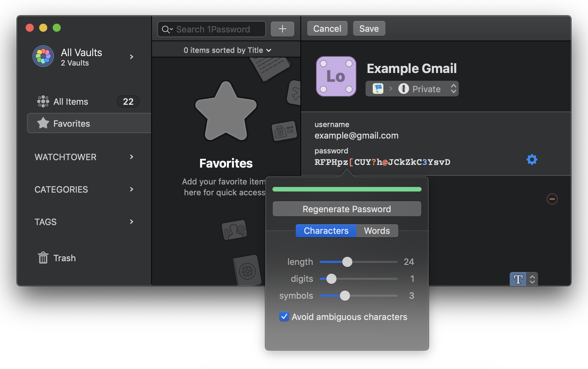The width and height of the screenshot is (588, 369).
Task: Close the window with red button
Action: point(30,28)
